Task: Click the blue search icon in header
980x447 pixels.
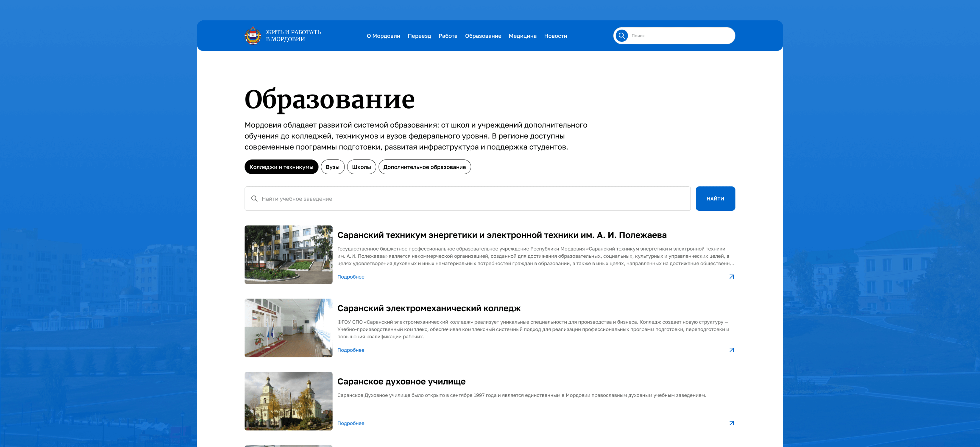Action: click(x=622, y=36)
